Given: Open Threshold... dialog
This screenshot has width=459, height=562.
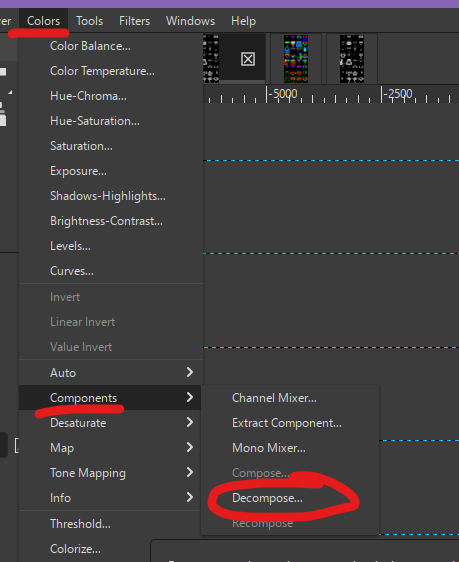Looking at the screenshot, I should coord(111,524).
